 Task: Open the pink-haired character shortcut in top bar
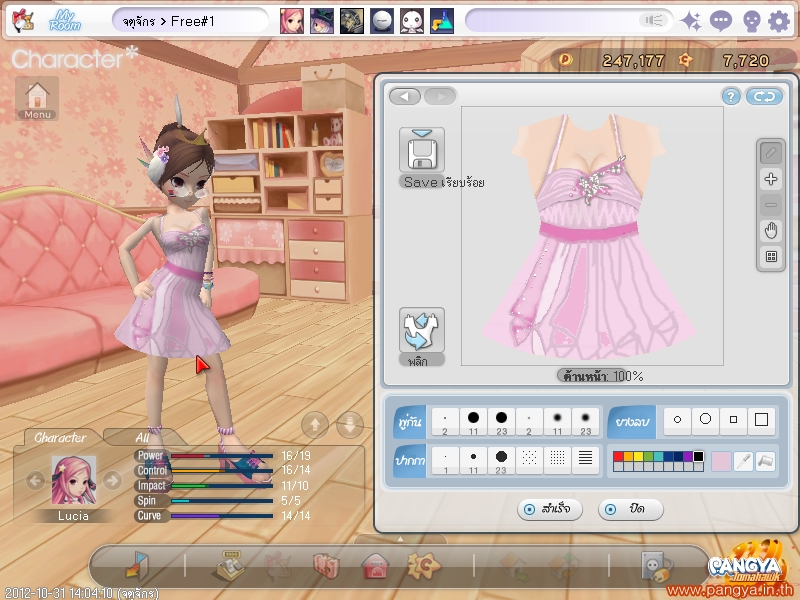point(291,21)
